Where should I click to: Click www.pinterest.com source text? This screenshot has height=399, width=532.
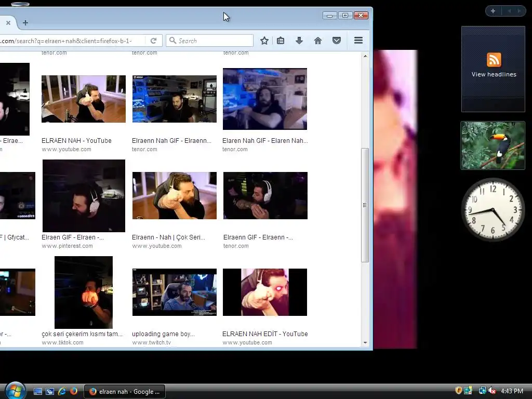(67, 246)
